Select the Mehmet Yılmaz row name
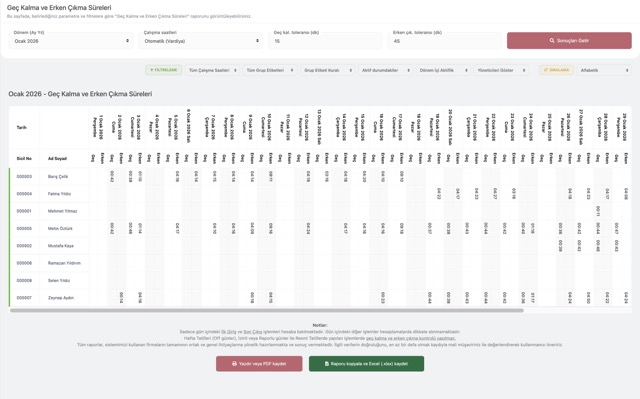The height and width of the screenshot is (399, 640). tap(62, 211)
